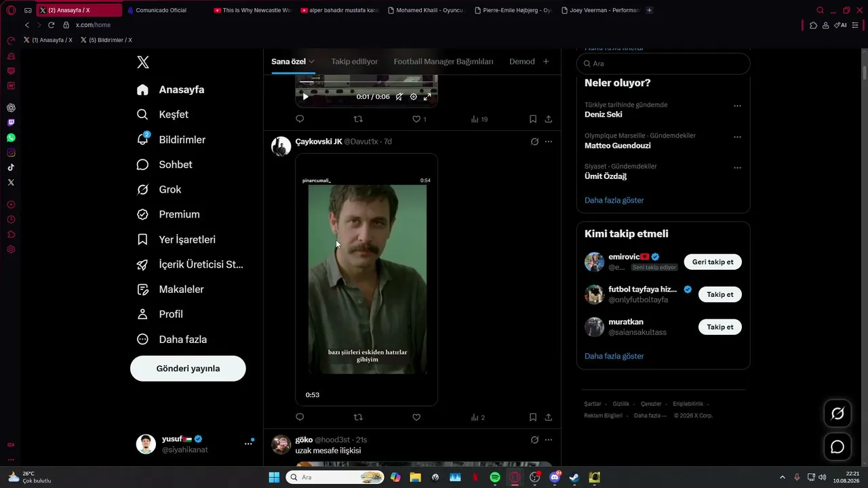The image size is (868, 488).
Task: Open more options on göko post
Action: click(549, 440)
